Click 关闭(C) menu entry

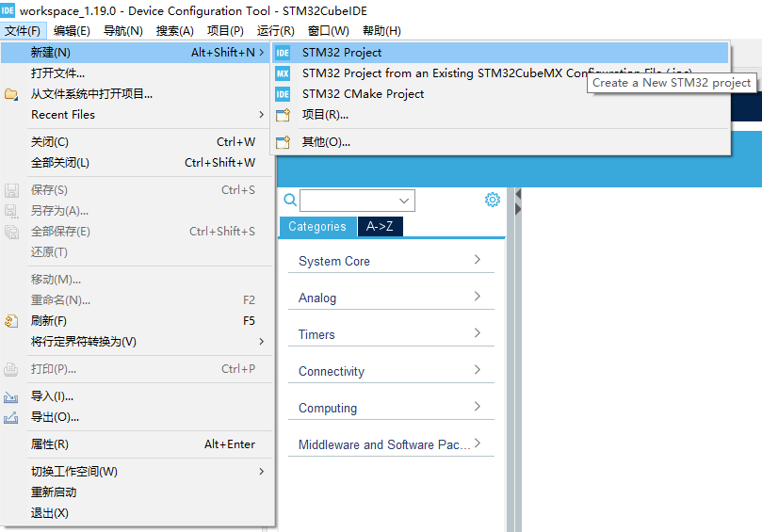136,142
